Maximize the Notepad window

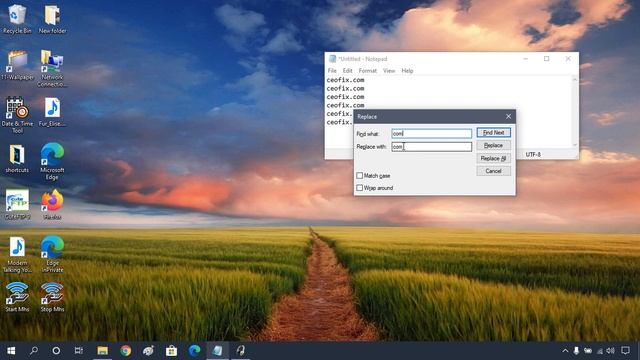(x=547, y=59)
